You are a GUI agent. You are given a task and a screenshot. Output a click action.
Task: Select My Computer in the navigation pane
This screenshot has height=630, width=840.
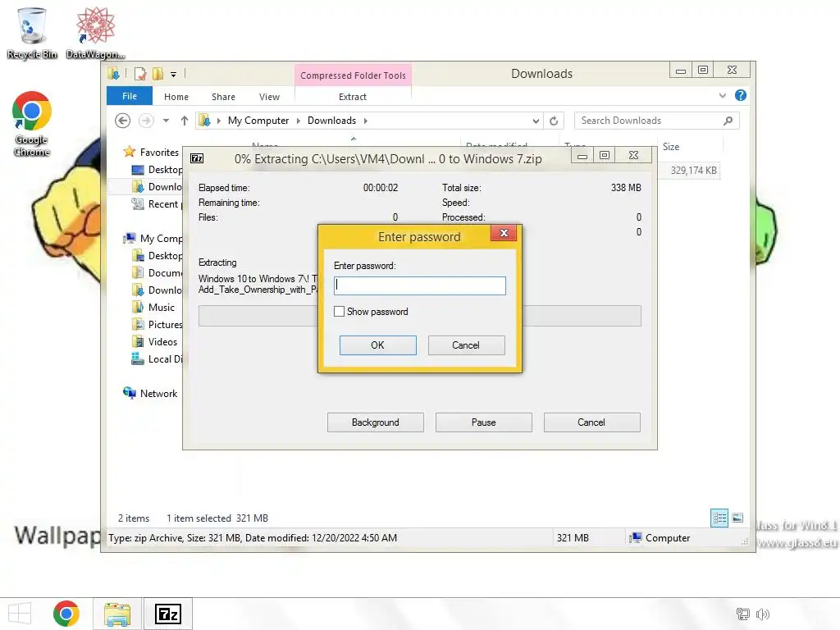(x=153, y=239)
